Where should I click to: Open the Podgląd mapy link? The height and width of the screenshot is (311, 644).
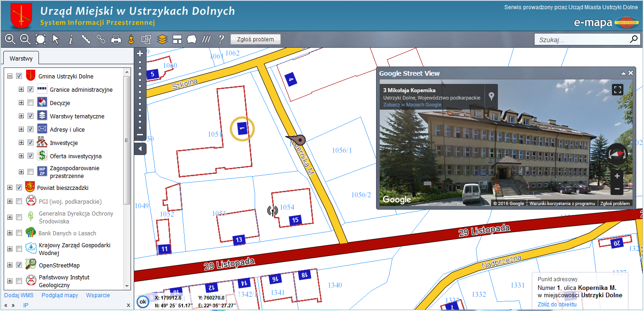pyautogui.click(x=60, y=295)
